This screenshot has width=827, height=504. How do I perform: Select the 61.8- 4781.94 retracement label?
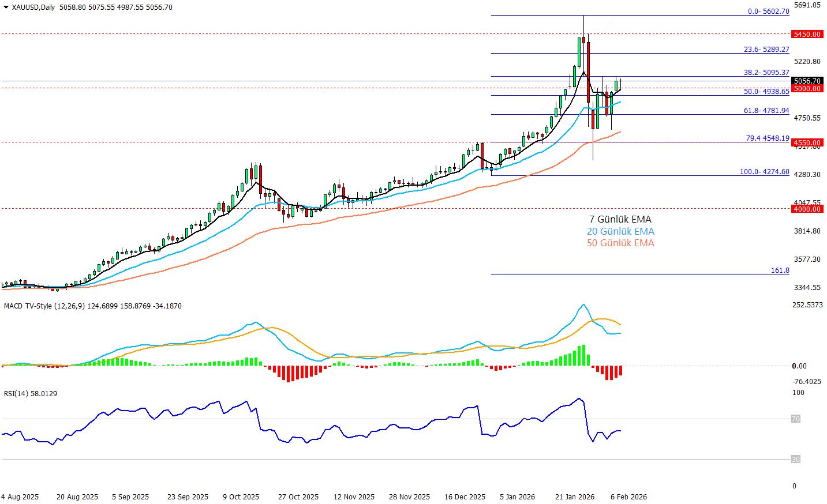point(766,111)
